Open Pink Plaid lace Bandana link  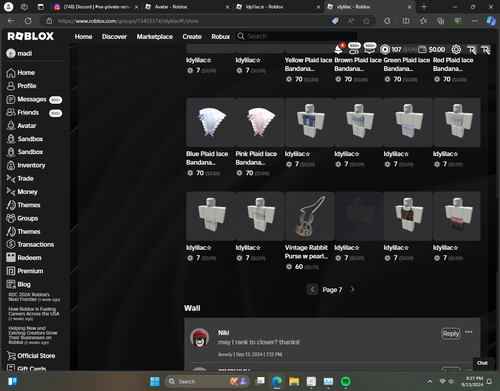(x=256, y=158)
